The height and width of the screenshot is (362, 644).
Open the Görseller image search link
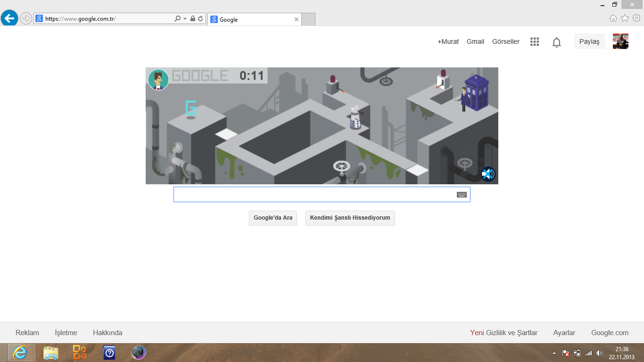click(505, 41)
